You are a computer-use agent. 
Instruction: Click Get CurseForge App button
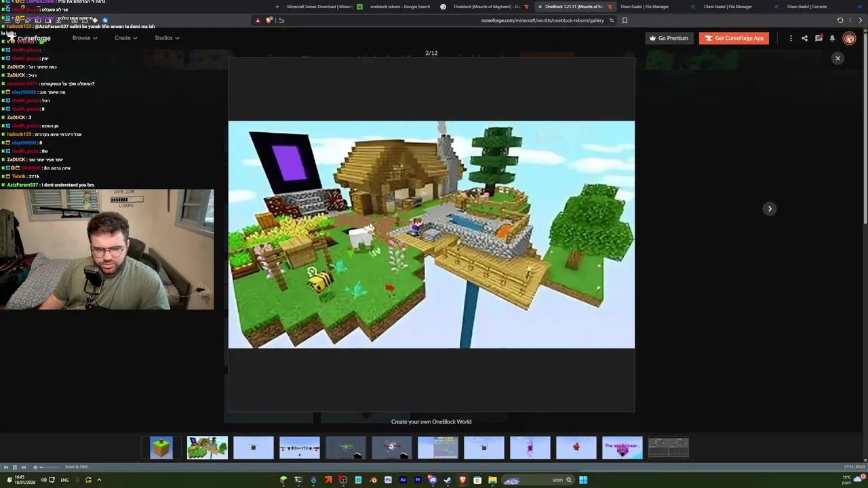point(734,38)
